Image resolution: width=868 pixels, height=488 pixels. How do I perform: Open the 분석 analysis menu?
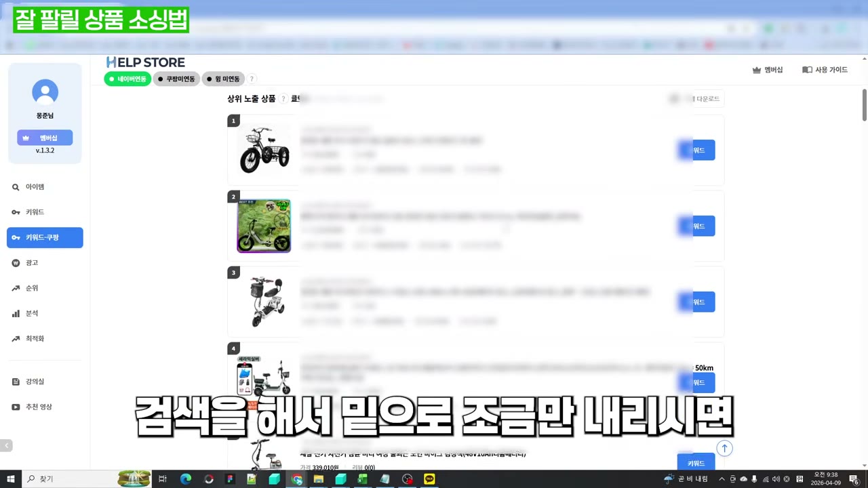point(45,313)
